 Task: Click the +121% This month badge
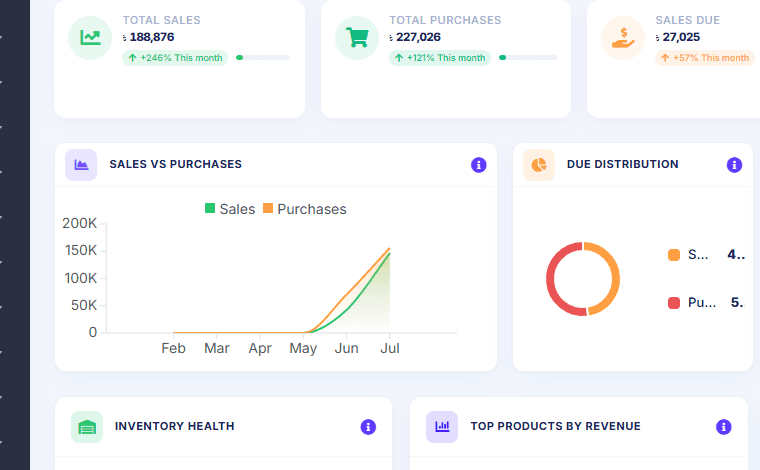point(440,58)
